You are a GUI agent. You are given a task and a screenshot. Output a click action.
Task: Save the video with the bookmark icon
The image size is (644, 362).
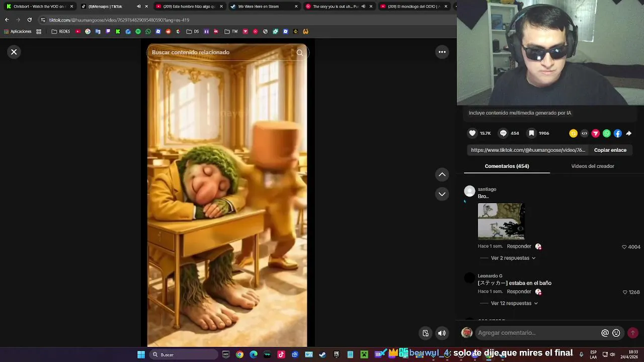(531, 133)
